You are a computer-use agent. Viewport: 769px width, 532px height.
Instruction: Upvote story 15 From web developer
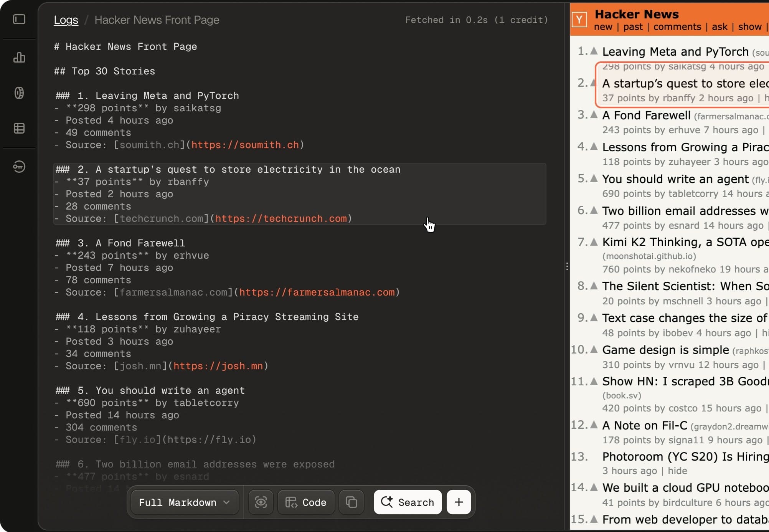click(x=594, y=519)
